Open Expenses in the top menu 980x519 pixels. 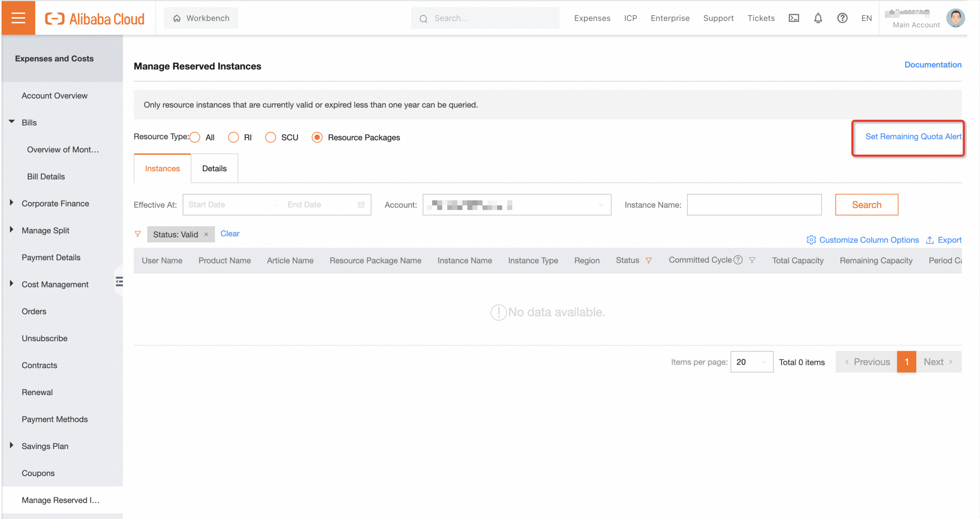[592, 18]
